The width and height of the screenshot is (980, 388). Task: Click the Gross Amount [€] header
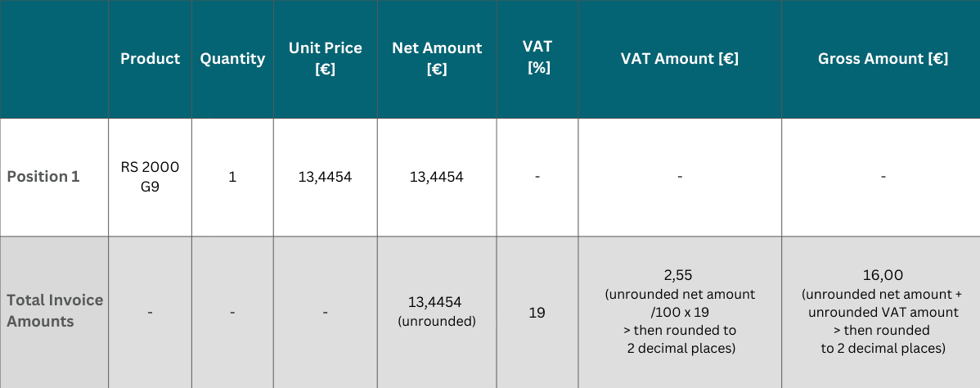pyautogui.click(x=883, y=59)
